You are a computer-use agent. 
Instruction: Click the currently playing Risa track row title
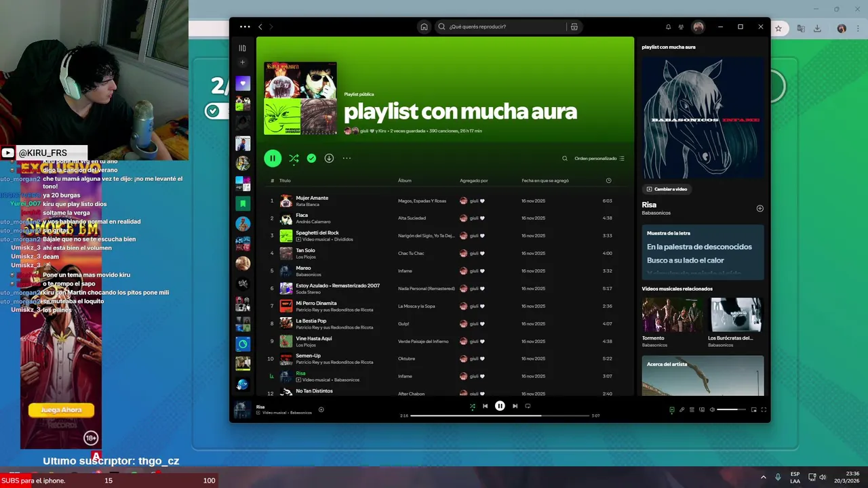[x=300, y=373]
